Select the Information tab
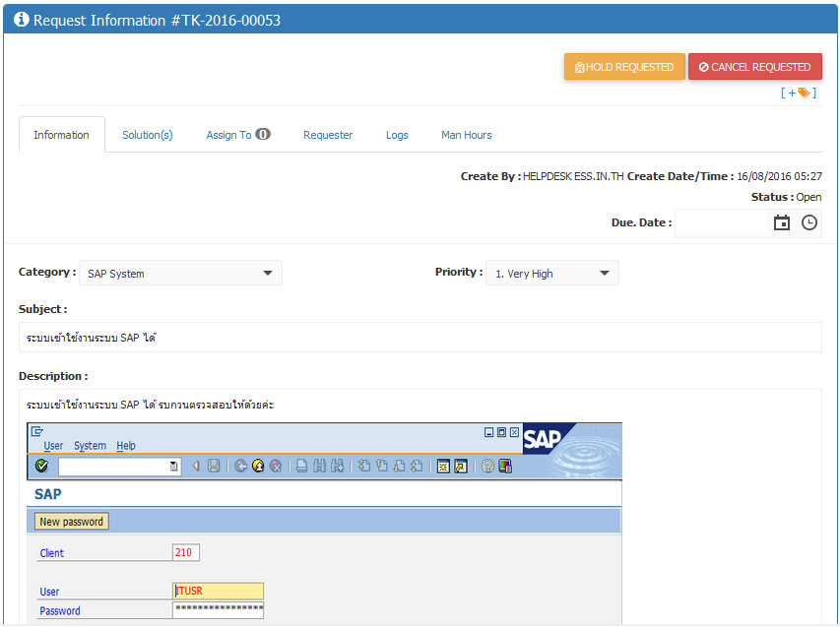The height and width of the screenshot is (627, 840). [x=62, y=135]
